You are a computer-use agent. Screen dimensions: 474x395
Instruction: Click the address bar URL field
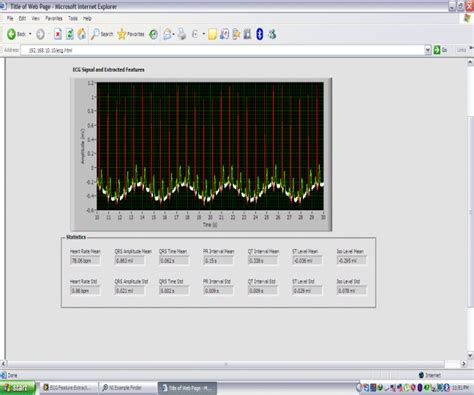pyautogui.click(x=223, y=50)
